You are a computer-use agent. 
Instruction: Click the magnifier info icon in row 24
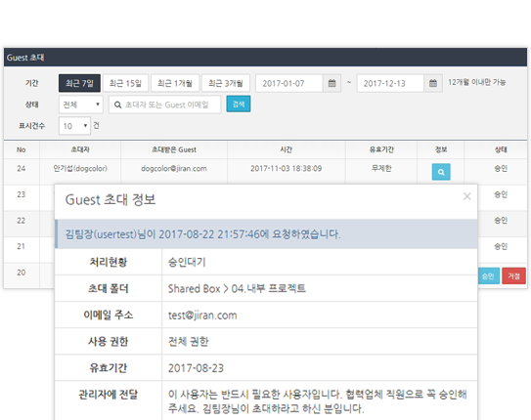[441, 172]
